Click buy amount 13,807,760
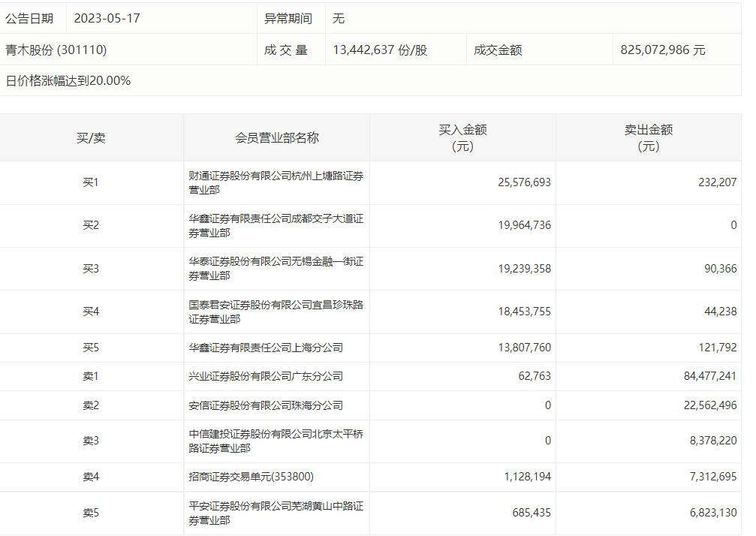 coord(524,348)
